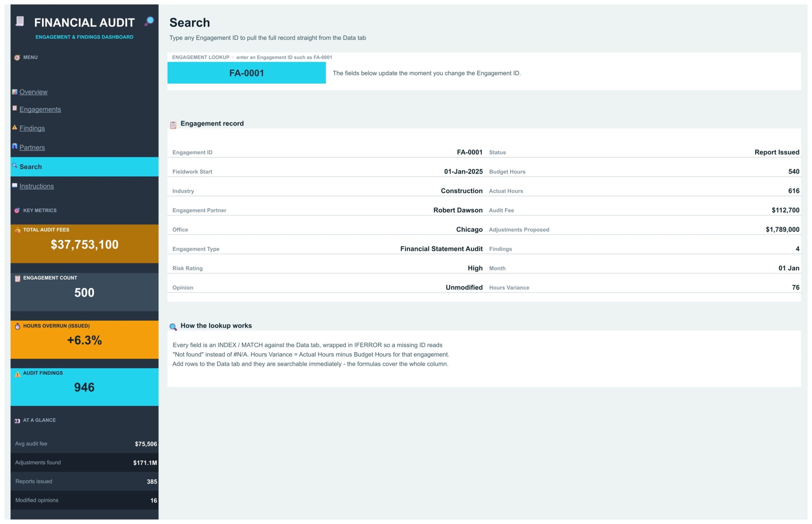Click the eyes icon next to AT A GLANCE
Viewport: 812px width, 524px height.
[x=17, y=421]
